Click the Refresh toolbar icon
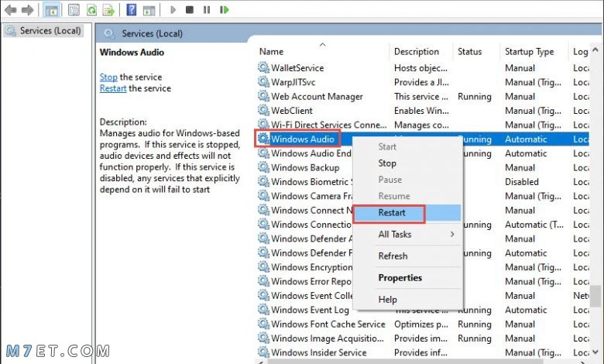The image size is (604, 364). click(91, 9)
